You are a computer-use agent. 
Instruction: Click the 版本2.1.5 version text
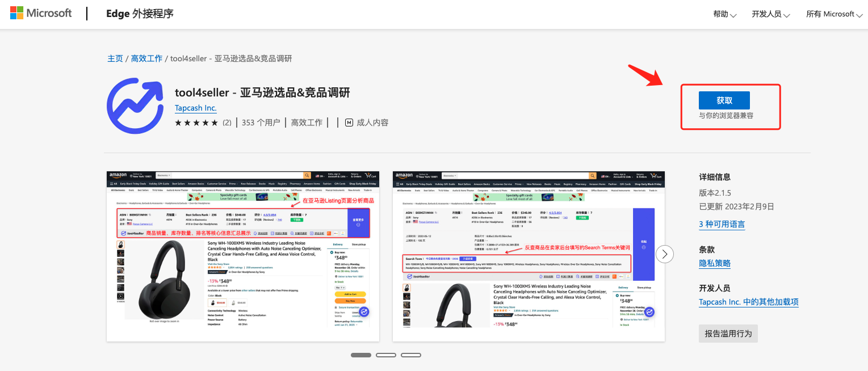[716, 192]
